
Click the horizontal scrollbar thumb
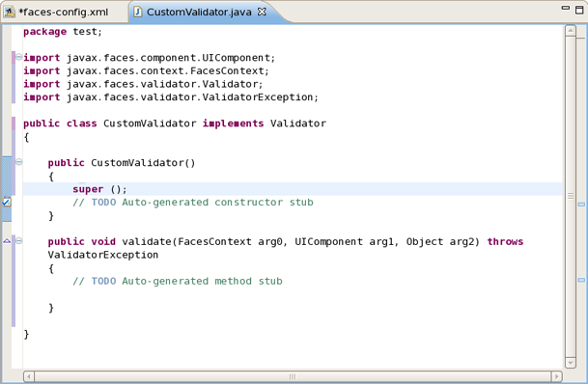(x=293, y=376)
